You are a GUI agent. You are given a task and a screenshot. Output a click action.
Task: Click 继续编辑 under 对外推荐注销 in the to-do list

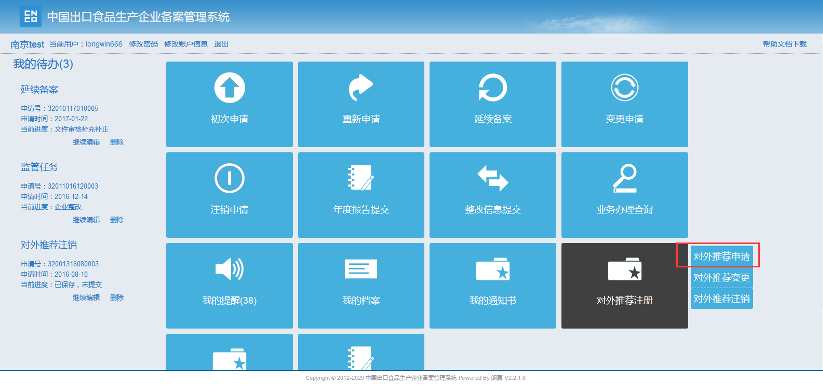click(86, 297)
